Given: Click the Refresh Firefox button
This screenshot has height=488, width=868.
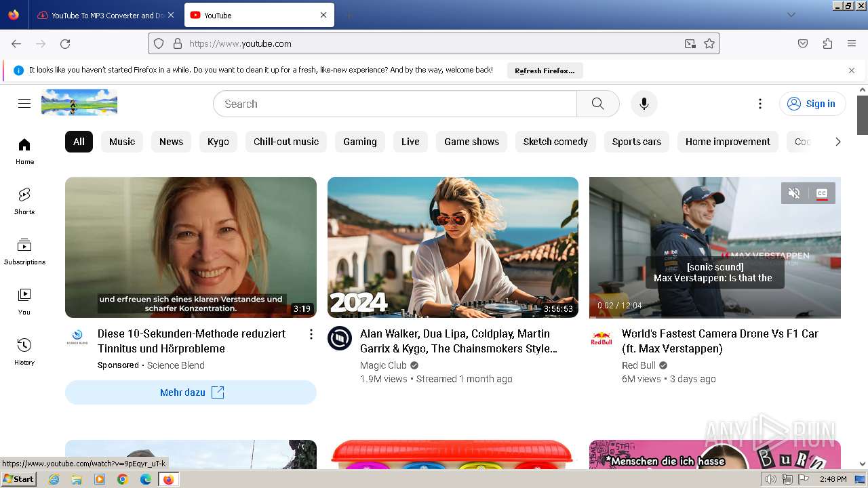Looking at the screenshot, I should point(545,70).
